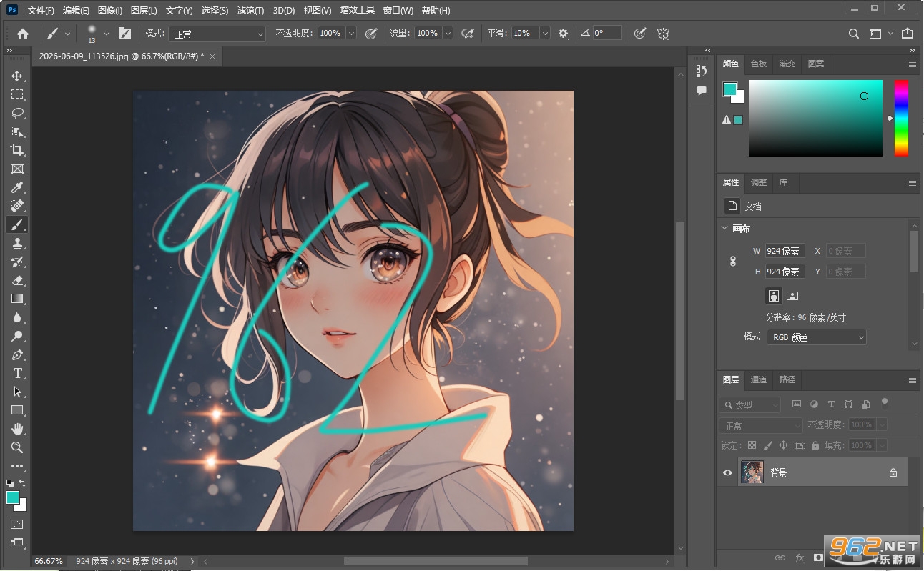Select the Lasso tool
The image size is (924, 571).
pyautogui.click(x=17, y=113)
